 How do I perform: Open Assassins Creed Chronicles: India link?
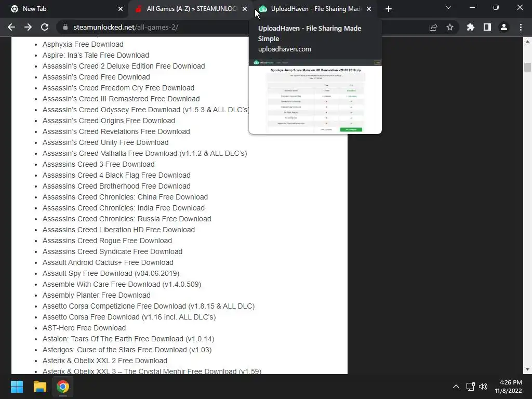point(124,208)
